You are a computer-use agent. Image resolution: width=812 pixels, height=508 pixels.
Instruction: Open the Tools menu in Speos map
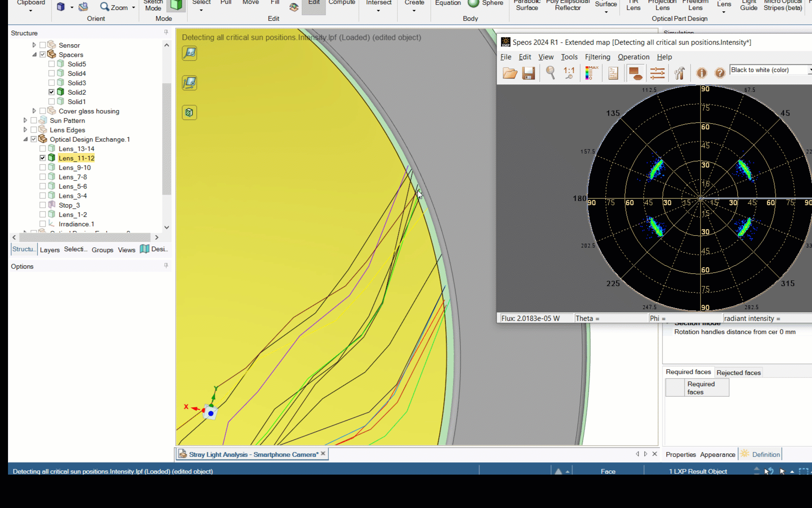tap(570, 57)
